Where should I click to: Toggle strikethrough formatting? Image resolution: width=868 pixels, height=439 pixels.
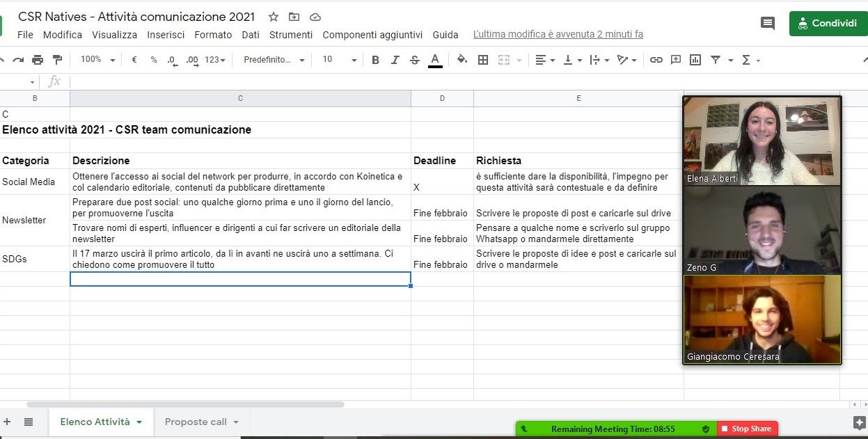click(415, 60)
